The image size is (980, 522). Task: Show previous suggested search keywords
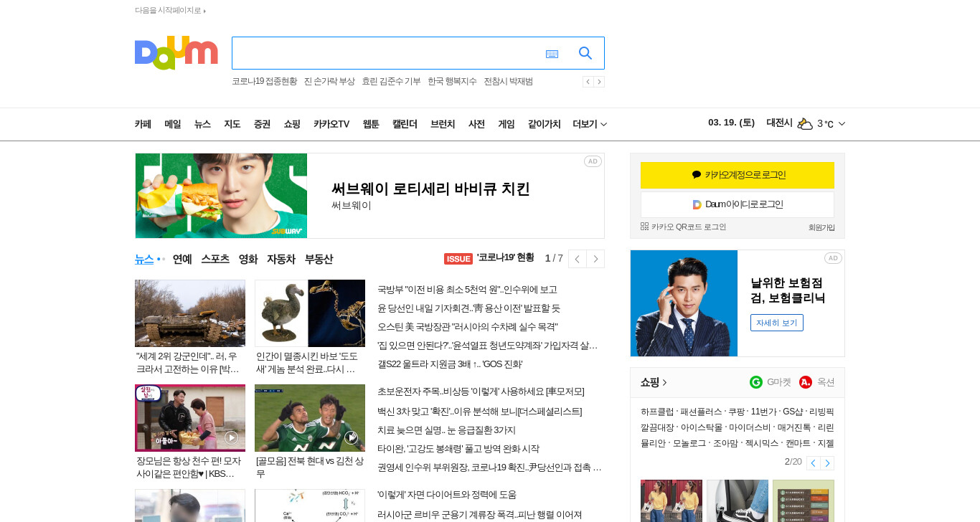588,82
